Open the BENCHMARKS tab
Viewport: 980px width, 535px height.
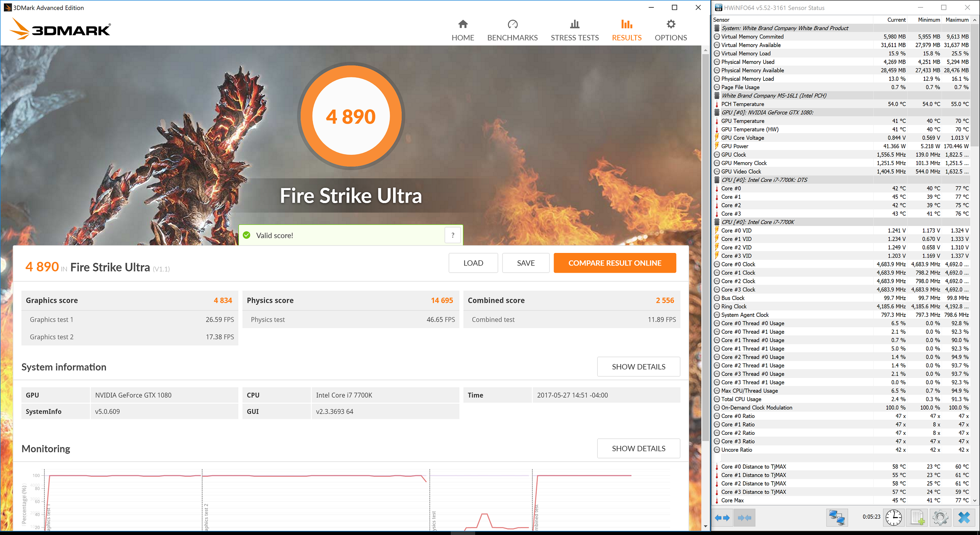pyautogui.click(x=512, y=31)
